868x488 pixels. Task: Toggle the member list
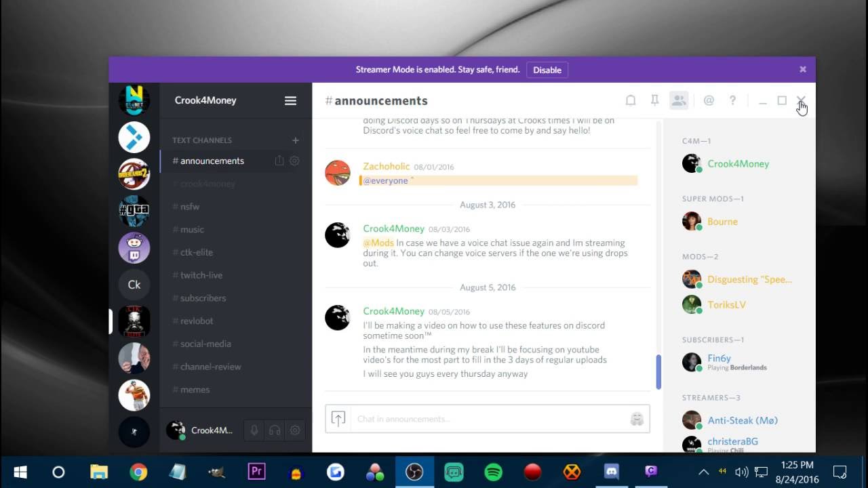point(679,100)
